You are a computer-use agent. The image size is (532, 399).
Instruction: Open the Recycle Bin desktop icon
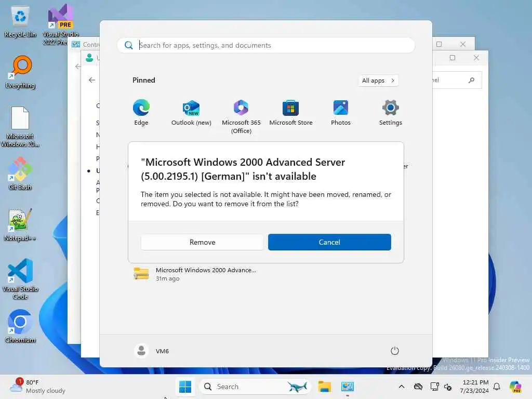coord(20,22)
